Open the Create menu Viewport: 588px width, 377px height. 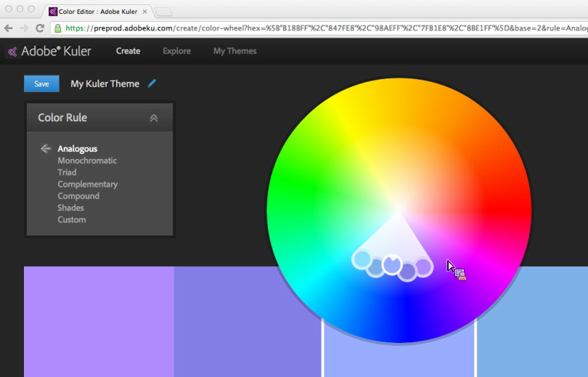128,51
